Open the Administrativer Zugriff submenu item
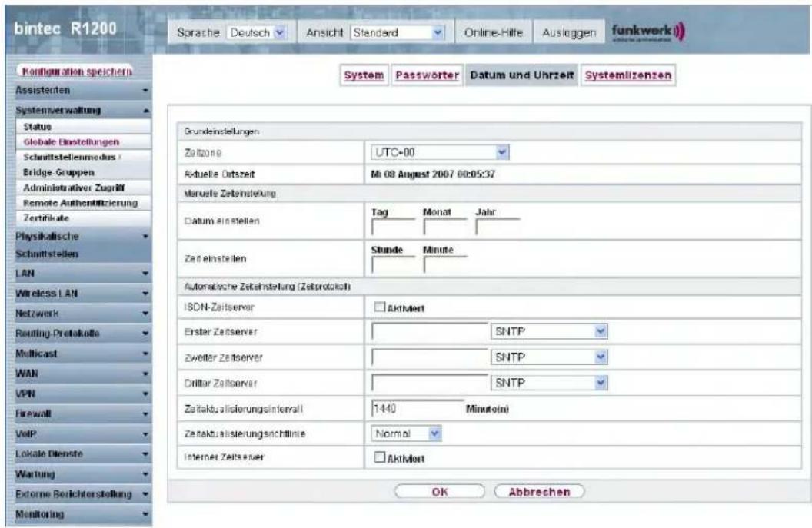 (83, 188)
